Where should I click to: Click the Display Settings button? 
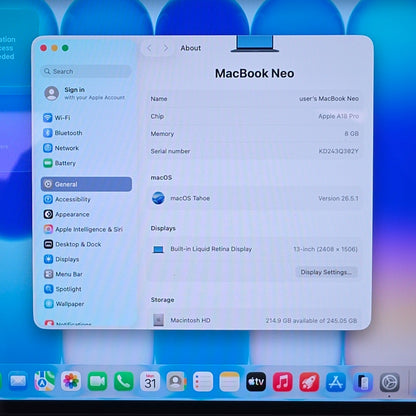coord(326,272)
